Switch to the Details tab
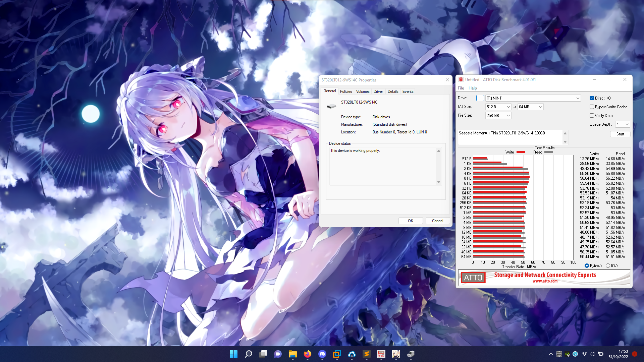 [393, 91]
